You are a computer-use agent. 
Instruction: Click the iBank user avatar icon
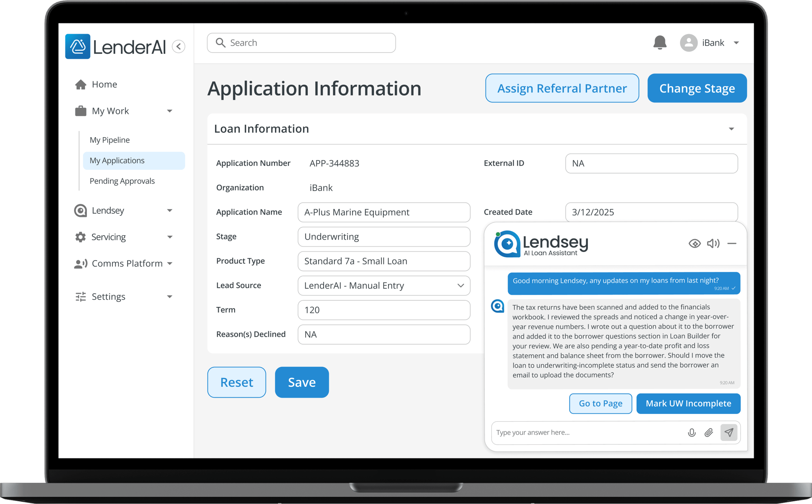coord(689,43)
